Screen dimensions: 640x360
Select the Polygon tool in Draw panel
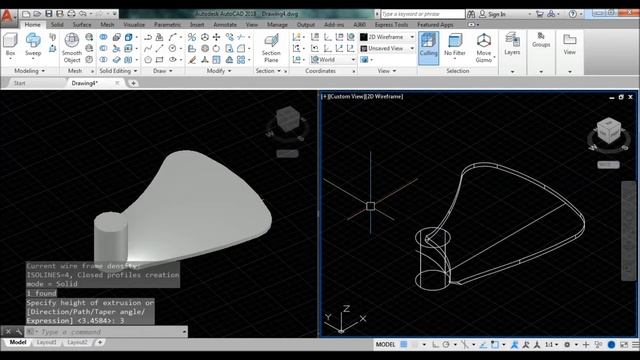[x=148, y=60]
